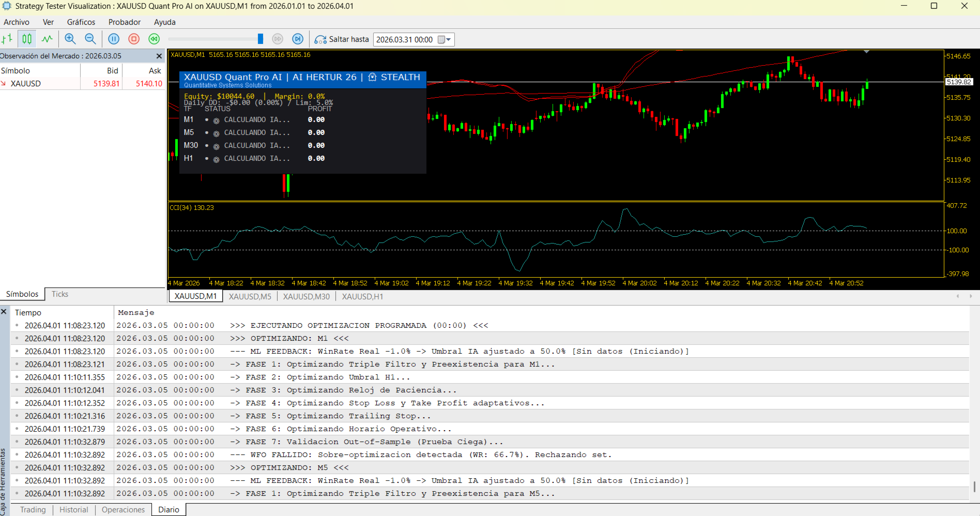Close the Observación del Mercado panel
Image resolution: width=980 pixels, height=516 pixels.
coord(159,56)
